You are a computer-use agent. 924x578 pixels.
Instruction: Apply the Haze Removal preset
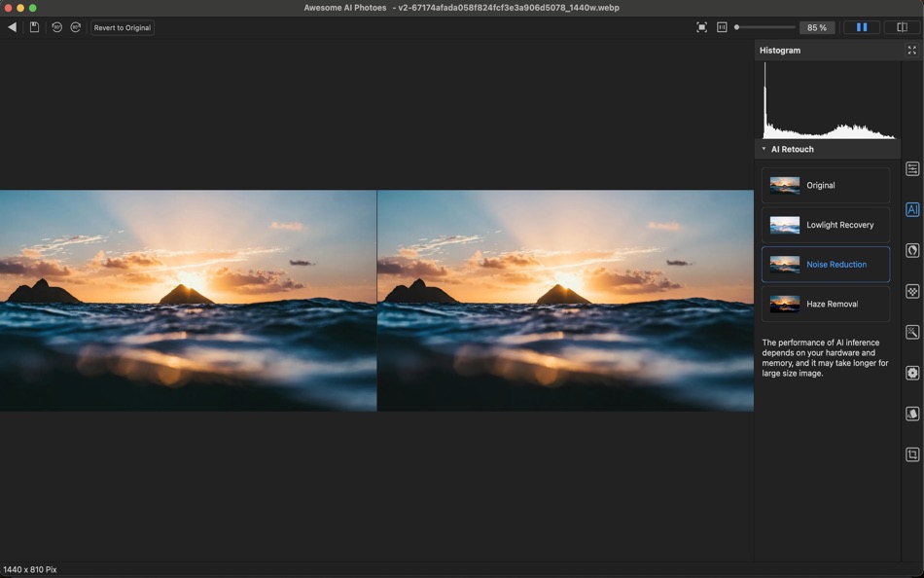pyautogui.click(x=826, y=304)
